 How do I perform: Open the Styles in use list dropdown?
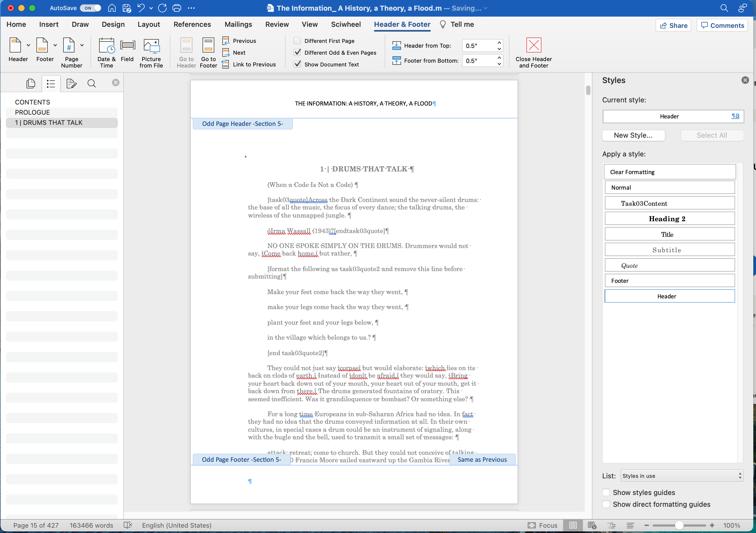tap(681, 476)
